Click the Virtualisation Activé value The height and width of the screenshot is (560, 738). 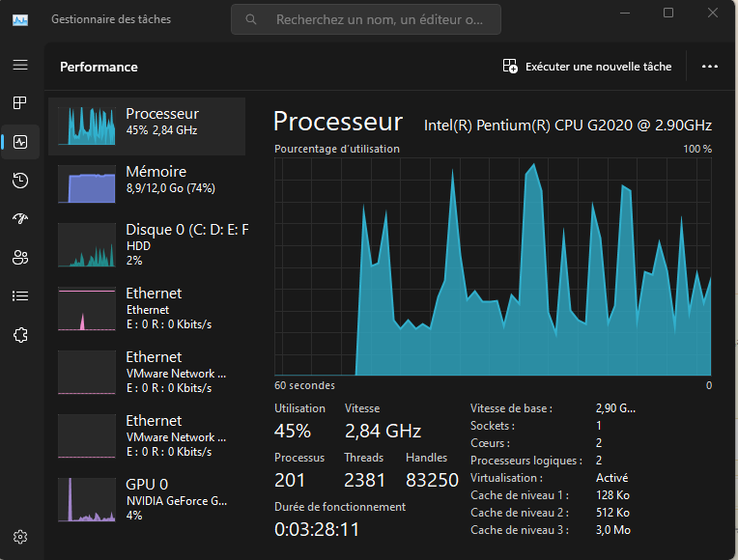[x=611, y=478]
